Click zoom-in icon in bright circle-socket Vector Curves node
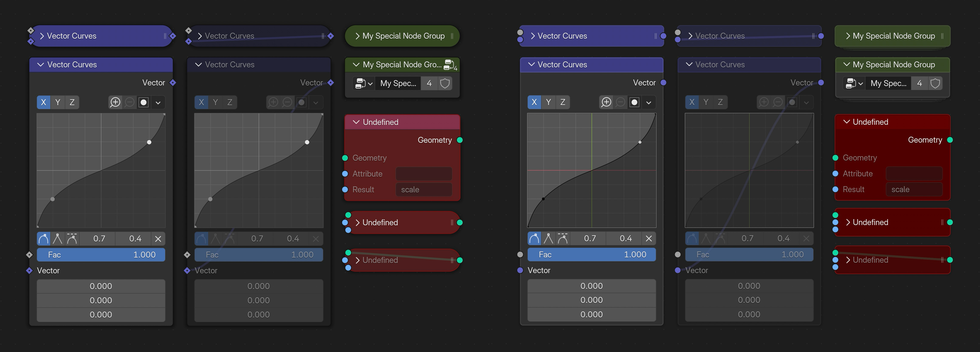Screen dimensions: 980x352 pyautogui.click(x=606, y=102)
